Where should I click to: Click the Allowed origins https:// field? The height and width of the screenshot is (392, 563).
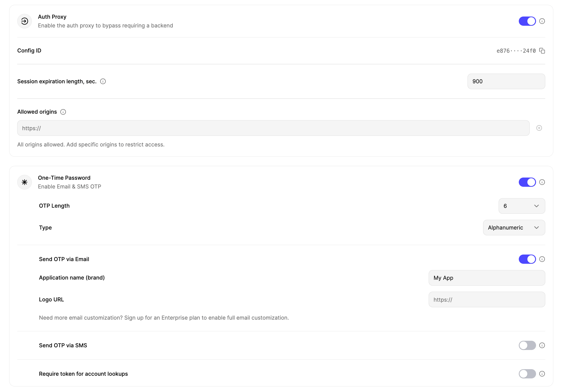(273, 128)
